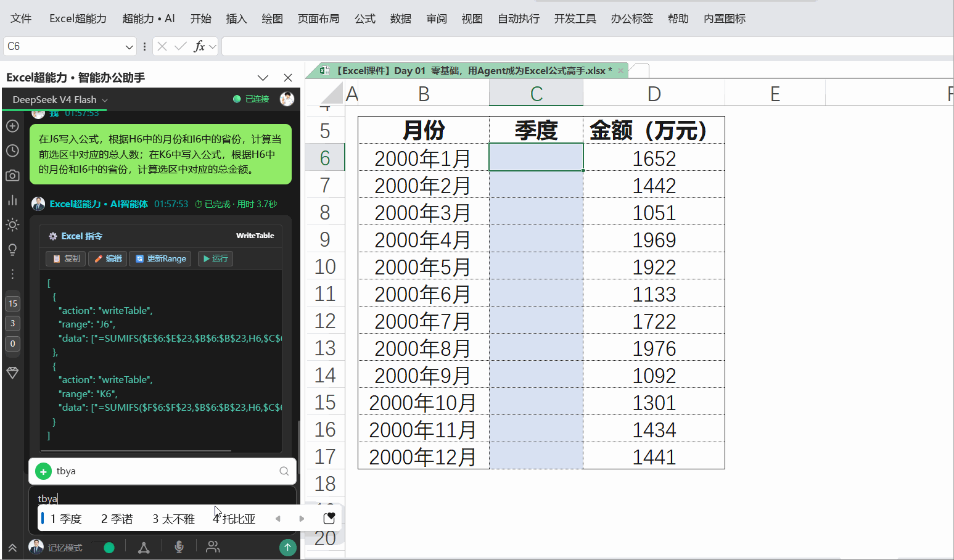Click the sidebar badge showing 15
Viewport: 954px width, 560px height.
click(12, 303)
